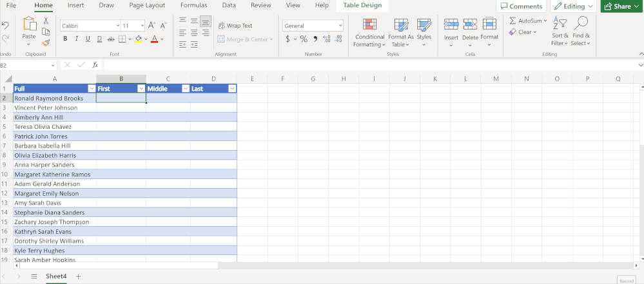
Task: Apply the Comma Style format
Action: click(x=315, y=39)
